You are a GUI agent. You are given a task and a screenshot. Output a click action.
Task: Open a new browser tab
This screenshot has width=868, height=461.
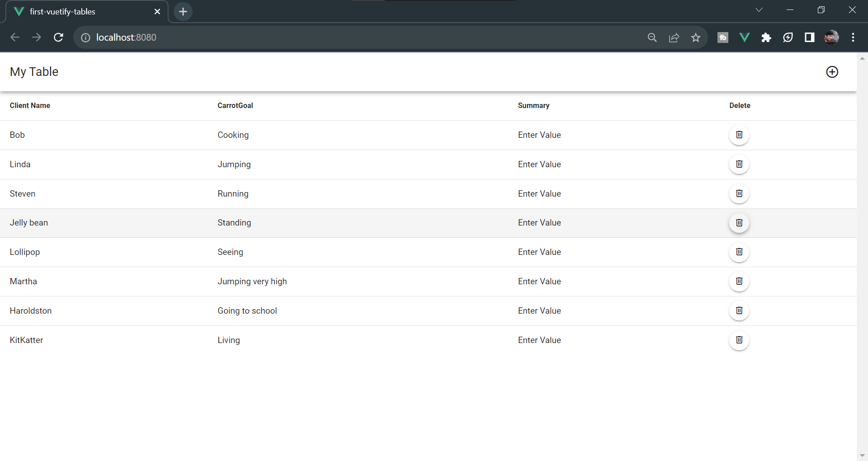point(183,11)
